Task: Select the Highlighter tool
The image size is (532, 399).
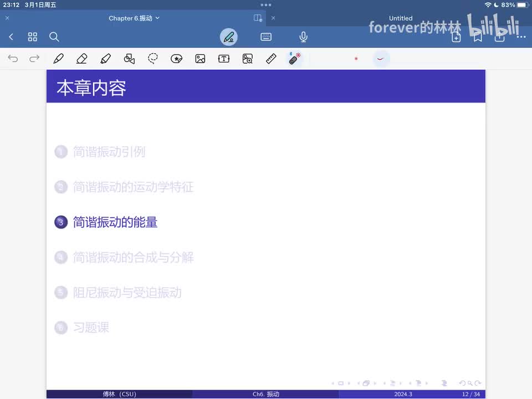Action: point(105,59)
